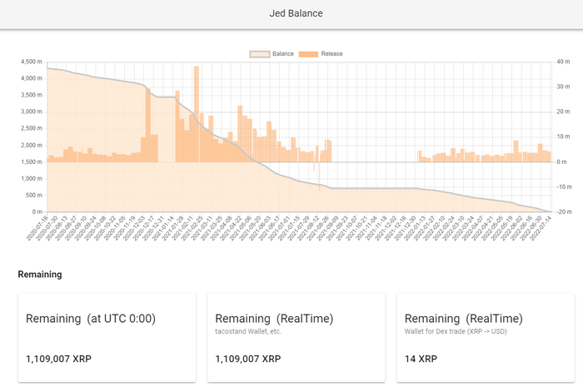The width and height of the screenshot is (583, 392).
Task: Click the tall release bar at 2020-12-17
Action: pyautogui.click(x=148, y=125)
